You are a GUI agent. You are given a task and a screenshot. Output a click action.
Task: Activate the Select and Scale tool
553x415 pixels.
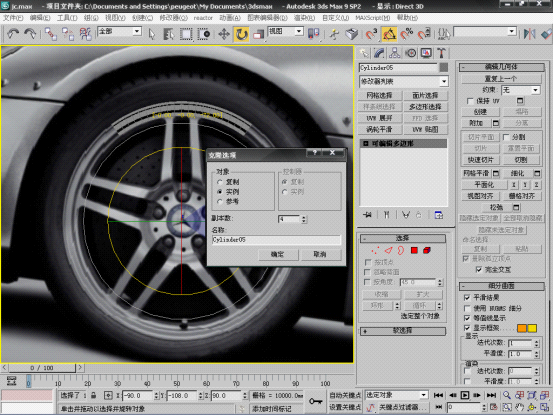click(x=259, y=34)
